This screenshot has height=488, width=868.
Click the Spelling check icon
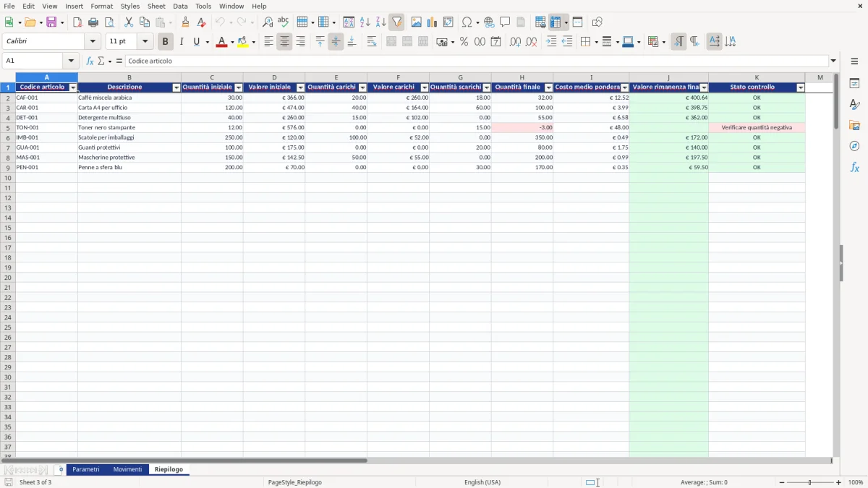(x=284, y=22)
